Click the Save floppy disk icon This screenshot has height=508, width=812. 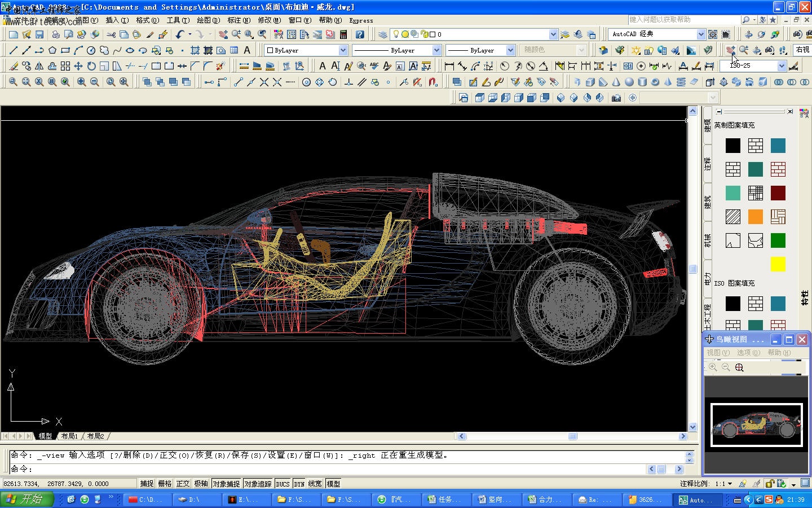[39, 34]
